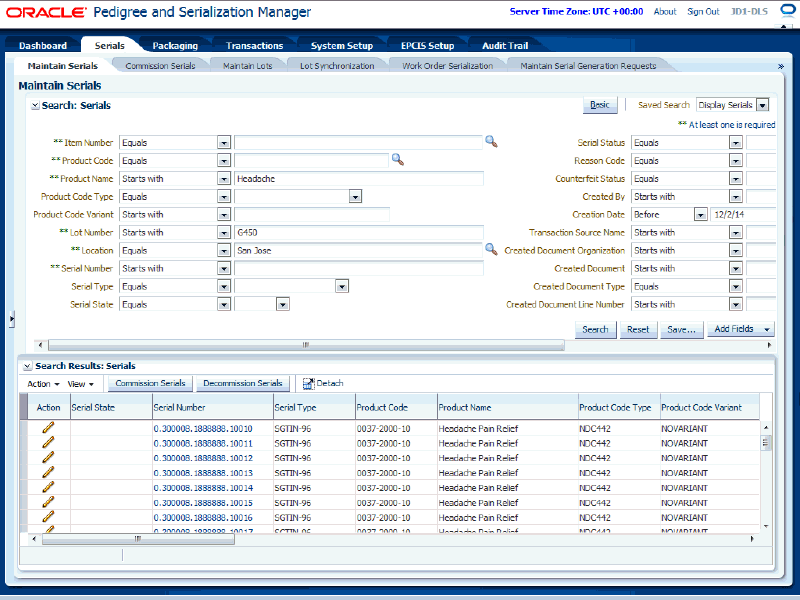800x600 pixels.
Task: Open Product Code Type value dropdown
Action: coord(356,196)
